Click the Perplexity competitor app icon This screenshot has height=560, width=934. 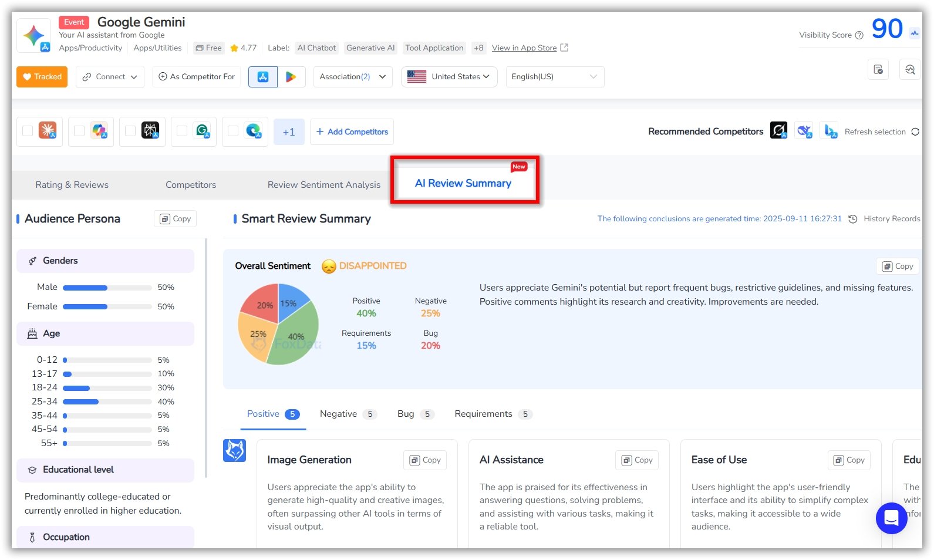(x=150, y=130)
